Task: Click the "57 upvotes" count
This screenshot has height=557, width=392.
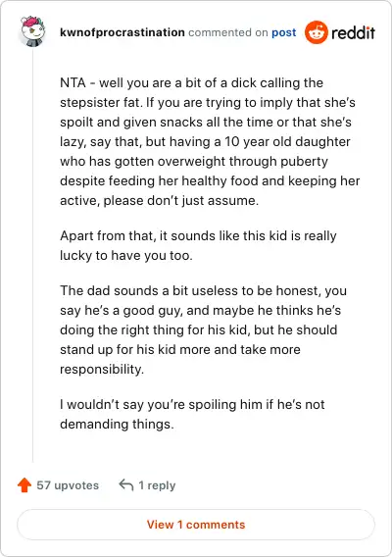Action: click(x=68, y=485)
